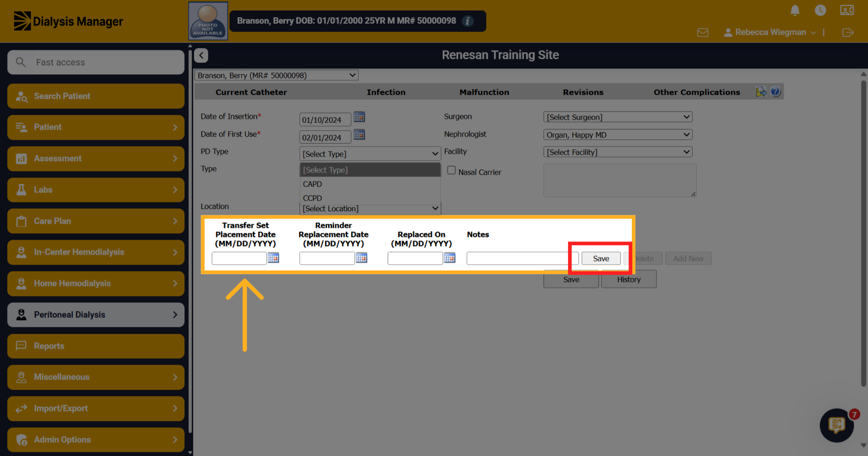868x456 pixels.
Task: Open calendar for Reminder Replacement Date
Action: (x=361, y=258)
